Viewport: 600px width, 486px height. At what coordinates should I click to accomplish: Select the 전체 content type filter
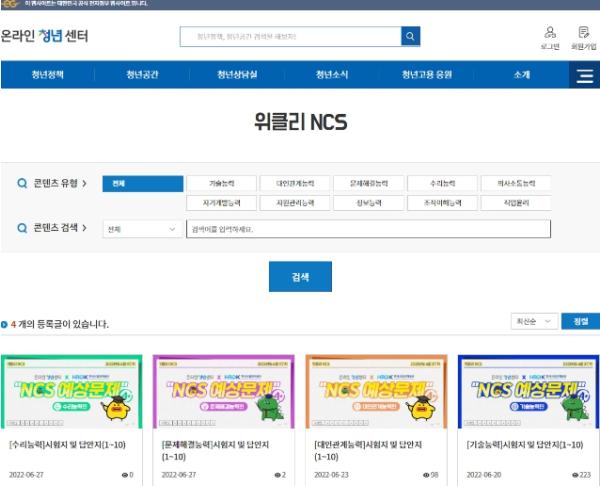[143, 184]
